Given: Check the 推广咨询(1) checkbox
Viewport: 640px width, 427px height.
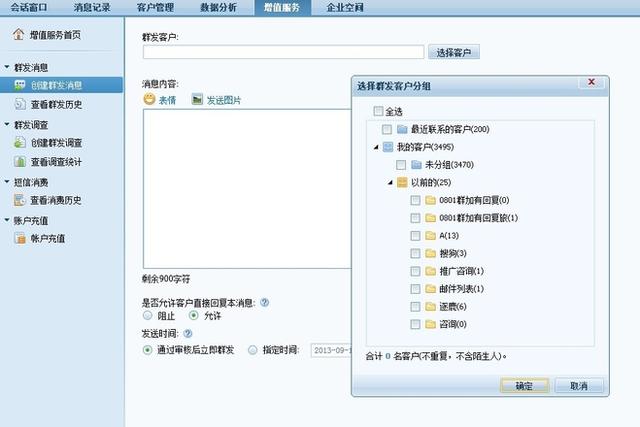Looking at the screenshot, I should (x=415, y=271).
